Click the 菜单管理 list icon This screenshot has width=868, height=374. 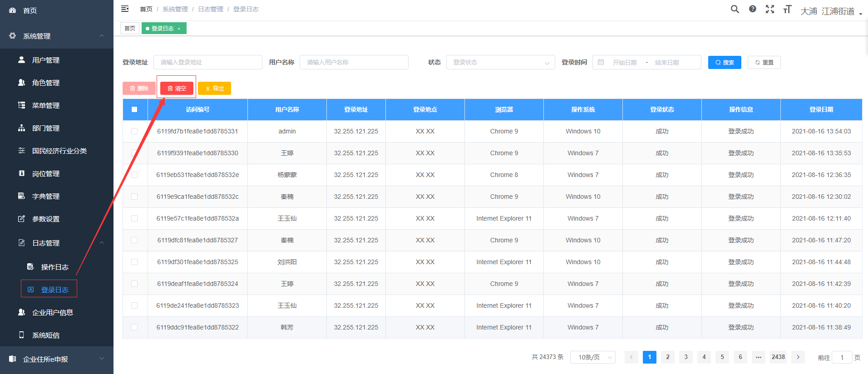coord(21,105)
